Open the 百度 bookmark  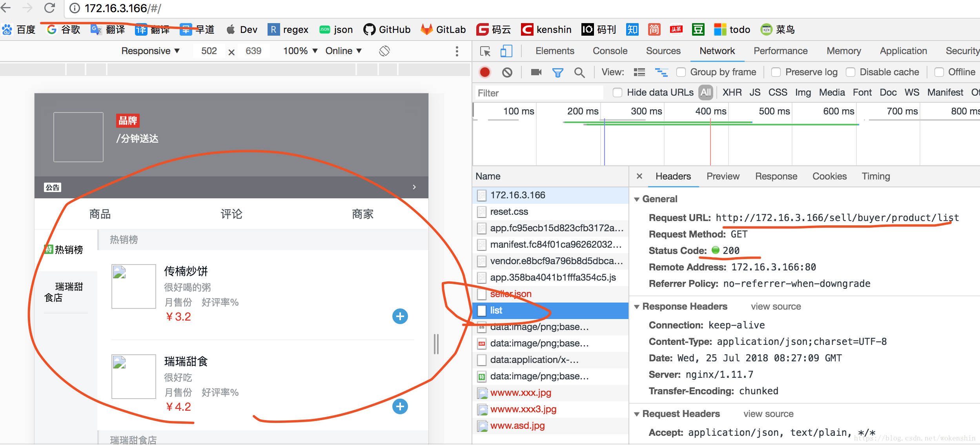pos(18,29)
